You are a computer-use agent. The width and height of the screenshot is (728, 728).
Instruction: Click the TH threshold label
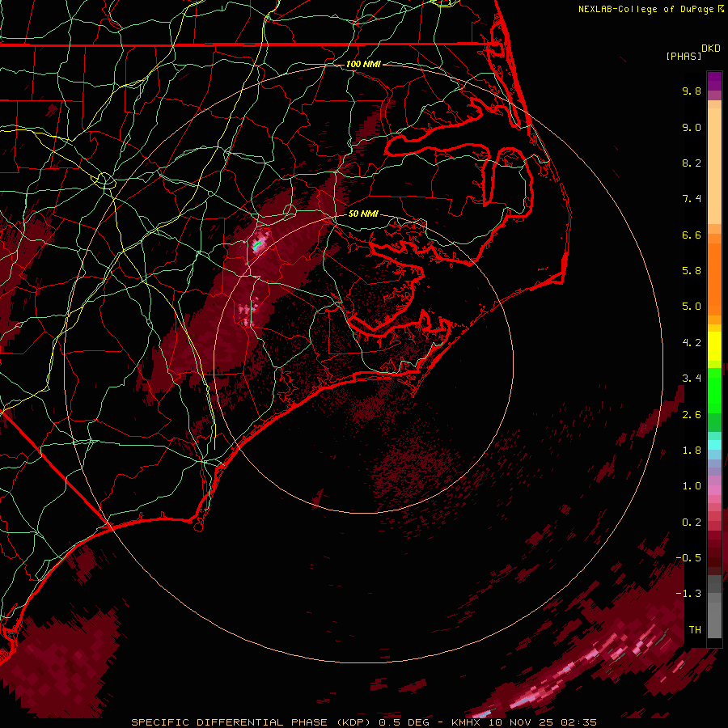695,630
